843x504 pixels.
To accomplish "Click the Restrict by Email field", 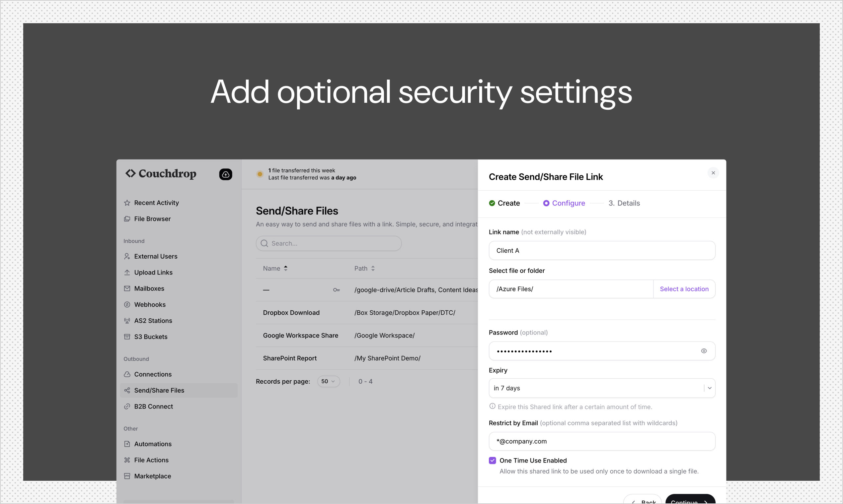I will [x=602, y=441].
